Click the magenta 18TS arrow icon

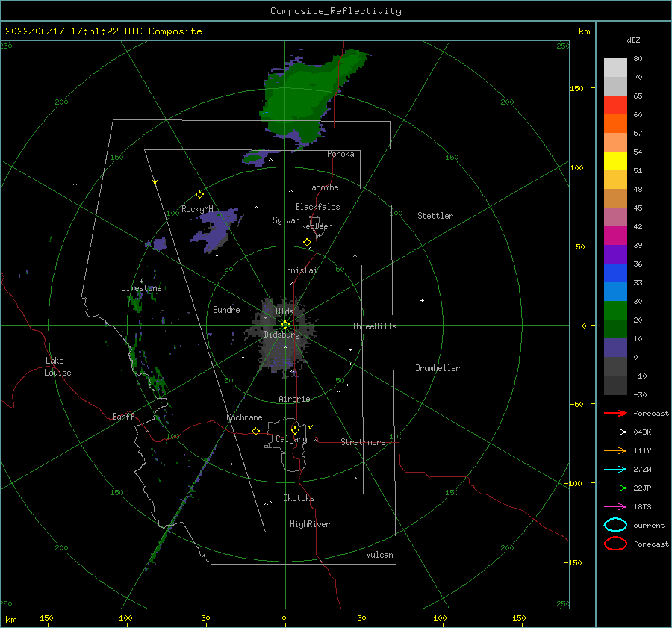click(x=615, y=507)
